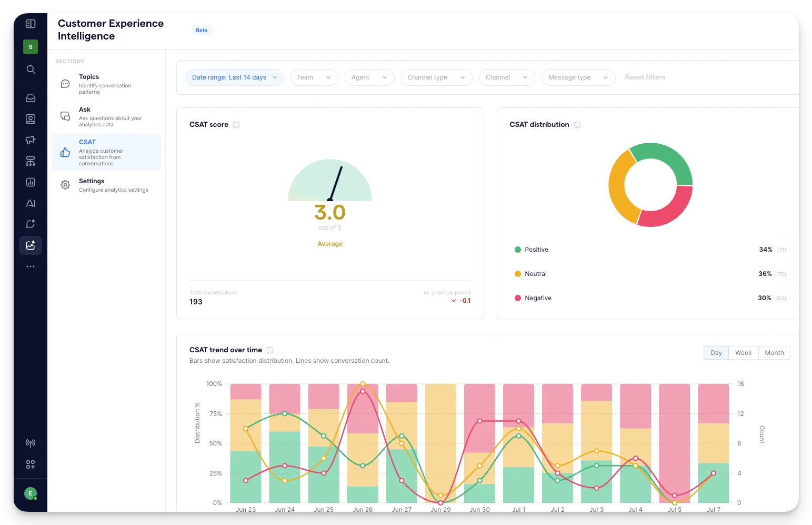Click info icon next to CSAT trend over time

[x=270, y=350]
